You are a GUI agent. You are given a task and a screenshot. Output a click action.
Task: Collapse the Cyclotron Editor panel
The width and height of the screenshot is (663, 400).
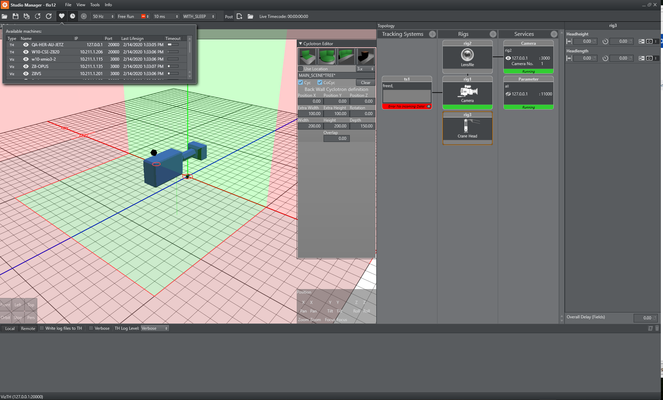point(301,43)
